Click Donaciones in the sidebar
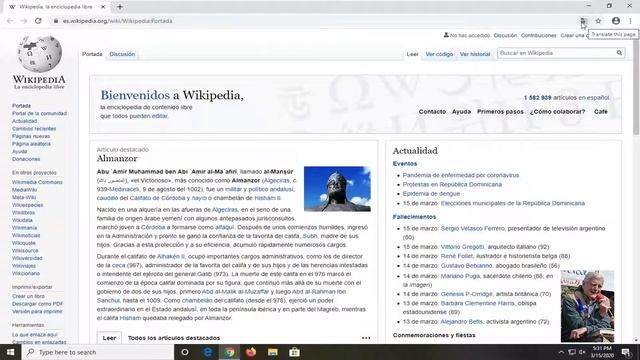The image size is (640, 360). pyautogui.click(x=26, y=159)
